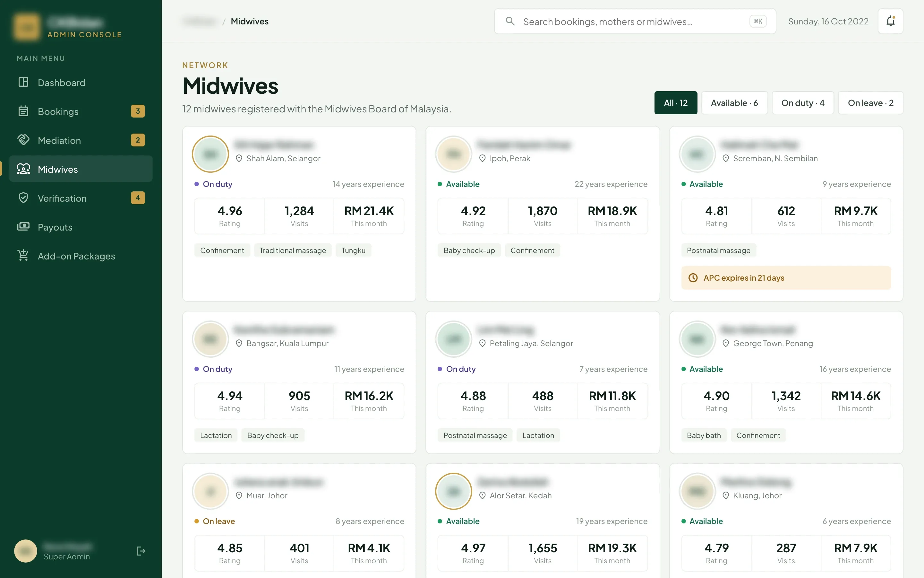Image resolution: width=924 pixels, height=578 pixels.
Task: Open the Dashboard sidebar item
Action: (81, 83)
